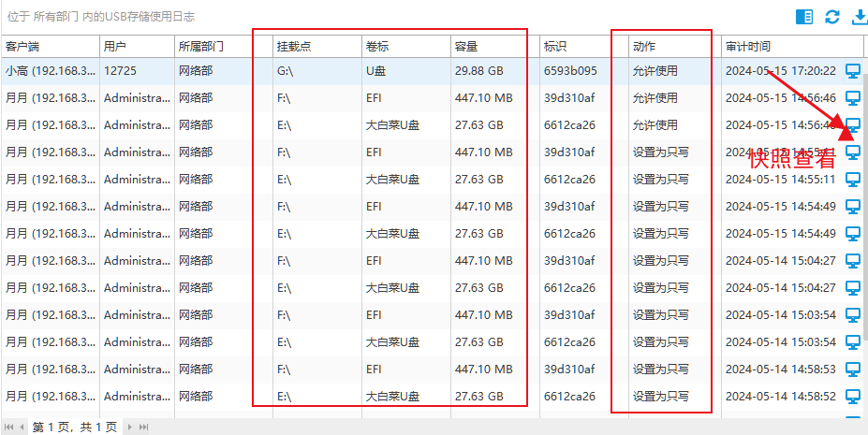
Task: Go to the next page arrow
Action: (x=130, y=427)
